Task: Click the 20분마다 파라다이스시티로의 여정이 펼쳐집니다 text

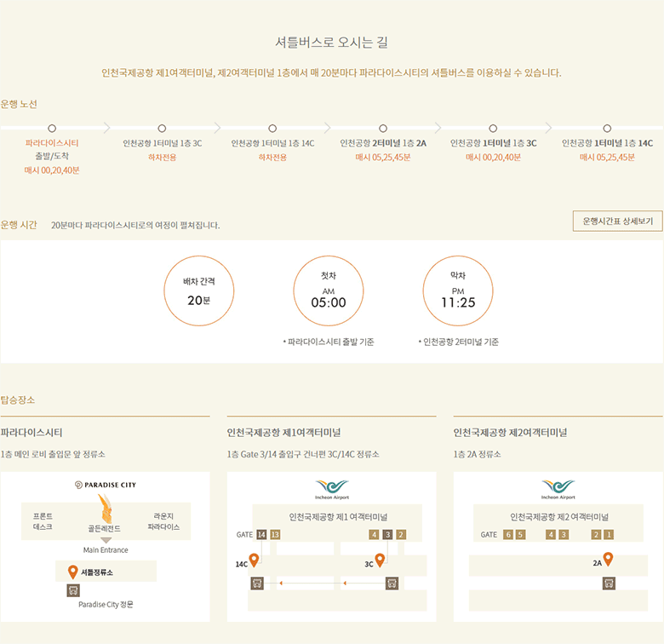Action: 135,226
